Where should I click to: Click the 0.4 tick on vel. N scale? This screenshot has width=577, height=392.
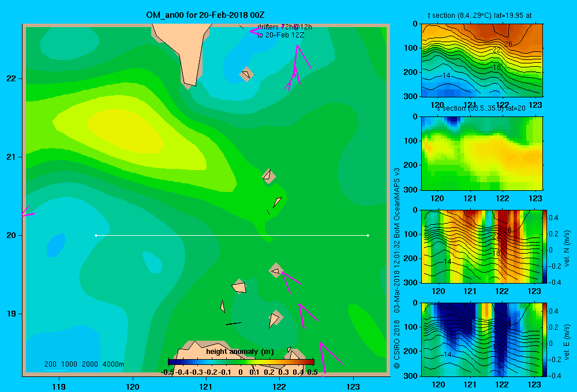(553, 218)
